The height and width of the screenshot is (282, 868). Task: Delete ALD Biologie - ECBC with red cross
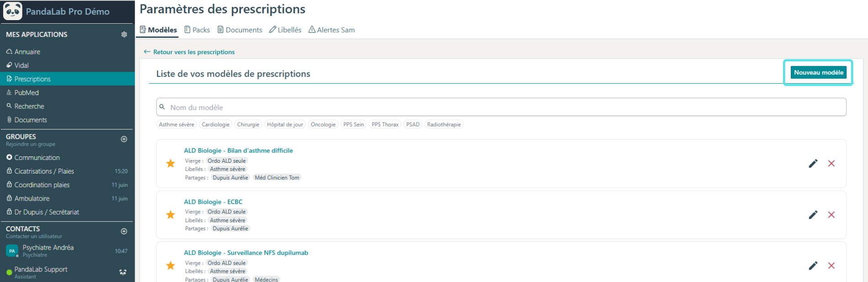coord(831,215)
